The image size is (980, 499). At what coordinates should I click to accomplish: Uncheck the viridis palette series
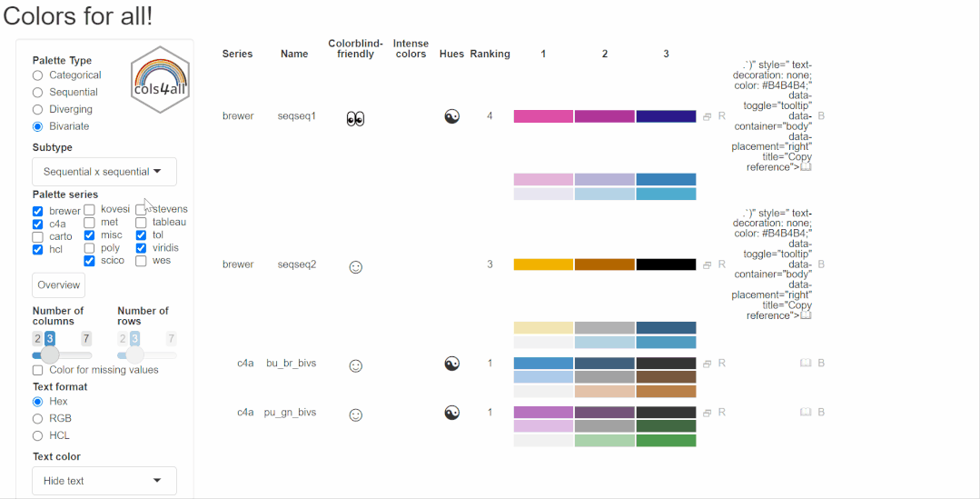point(142,248)
